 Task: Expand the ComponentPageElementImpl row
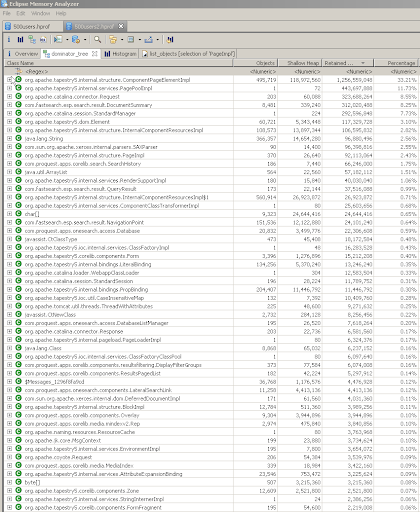(9, 80)
